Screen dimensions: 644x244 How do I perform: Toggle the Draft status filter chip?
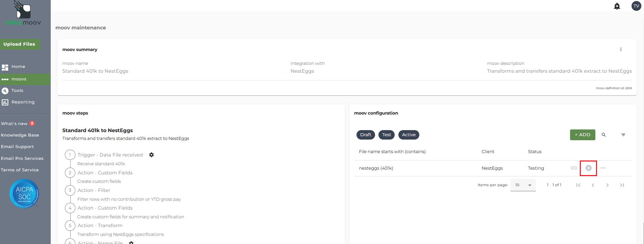click(366, 135)
